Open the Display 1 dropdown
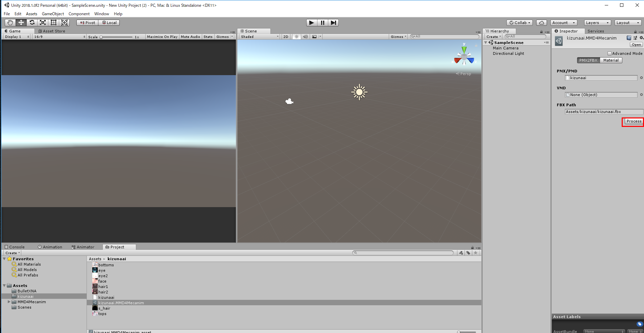 coord(17,37)
